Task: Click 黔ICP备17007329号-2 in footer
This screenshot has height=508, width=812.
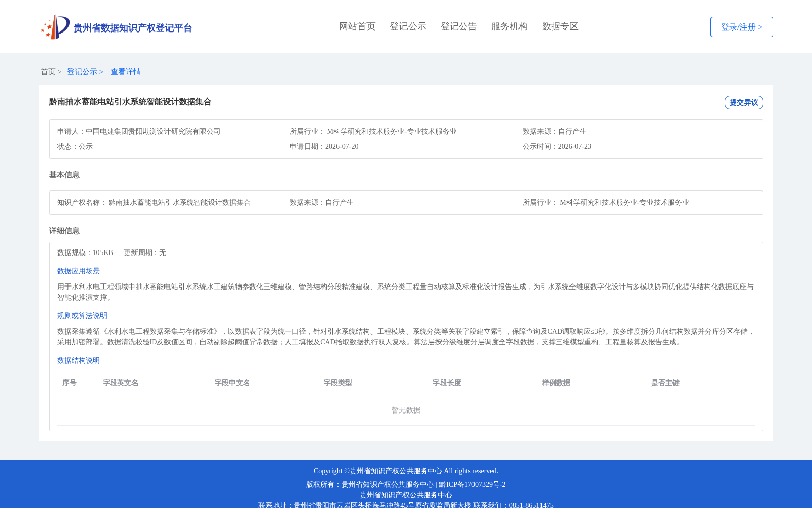Action: click(x=472, y=484)
